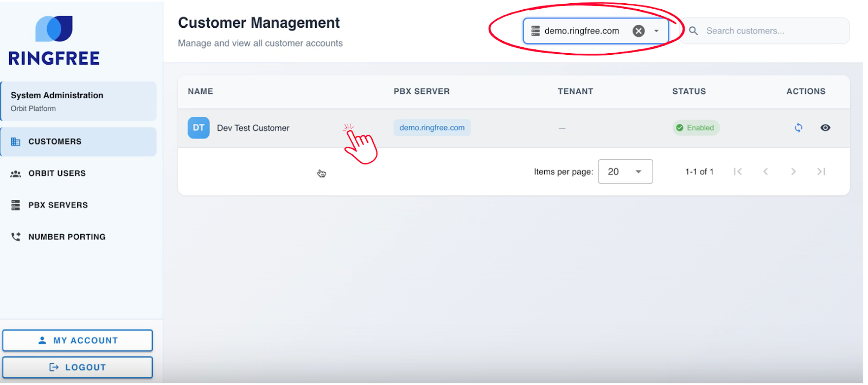Go to next page arrow
This screenshot has height=385, width=868.
click(793, 172)
